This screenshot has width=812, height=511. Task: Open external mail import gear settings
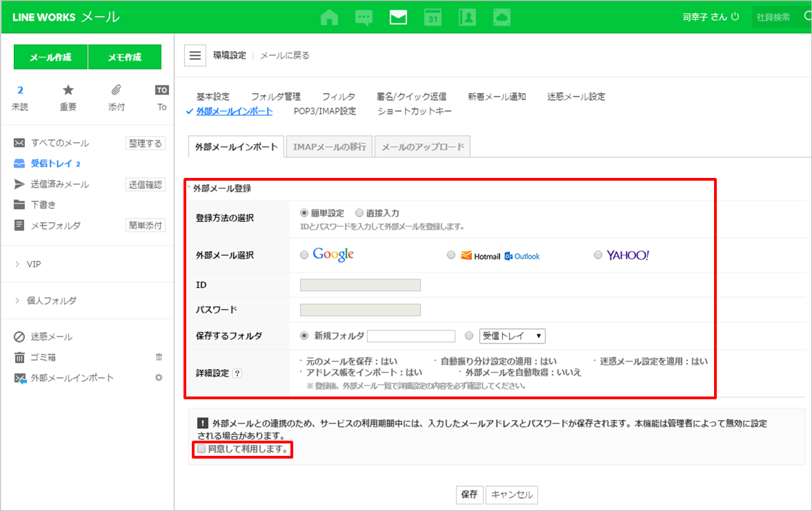pos(159,378)
